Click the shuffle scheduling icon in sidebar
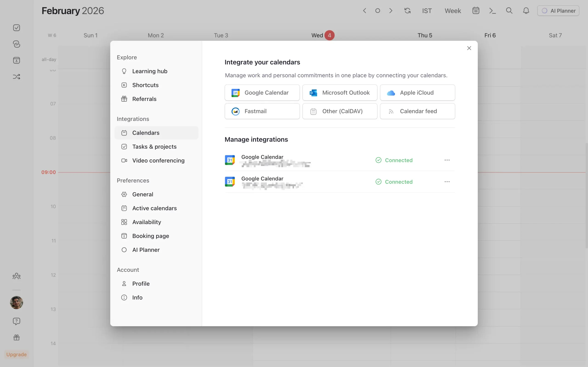 pos(16,76)
